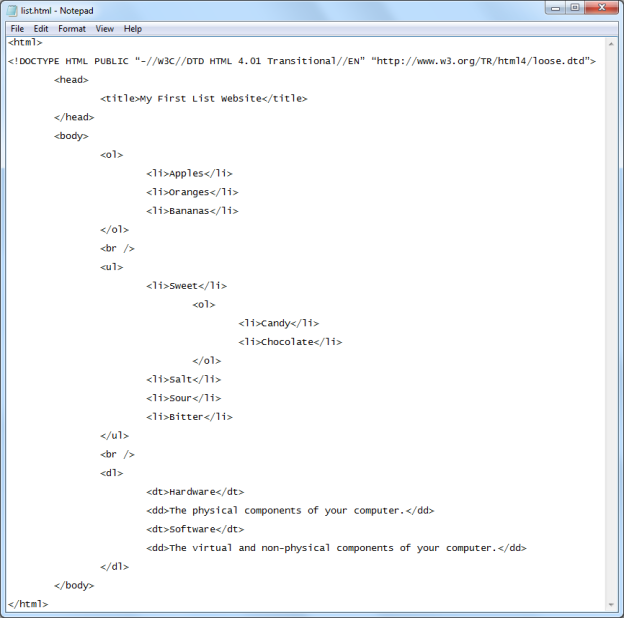Screen dimensions: 624x618
Task: Place cursor in the DOCTYPE declaration line
Action: [x=300, y=61]
